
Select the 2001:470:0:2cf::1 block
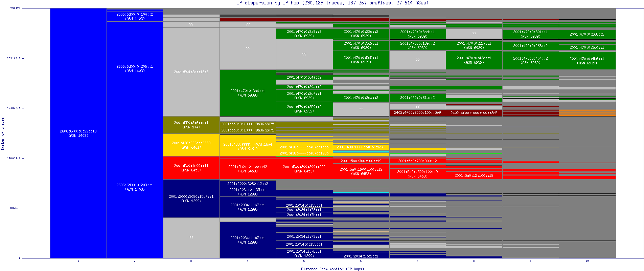(304, 96)
